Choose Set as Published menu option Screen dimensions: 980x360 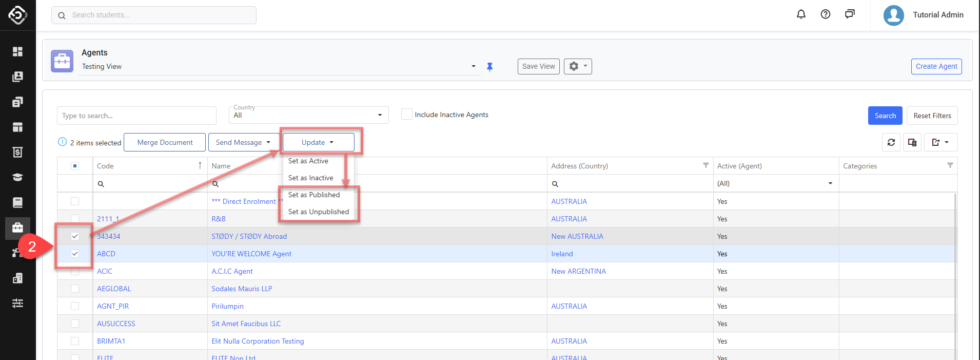(314, 195)
